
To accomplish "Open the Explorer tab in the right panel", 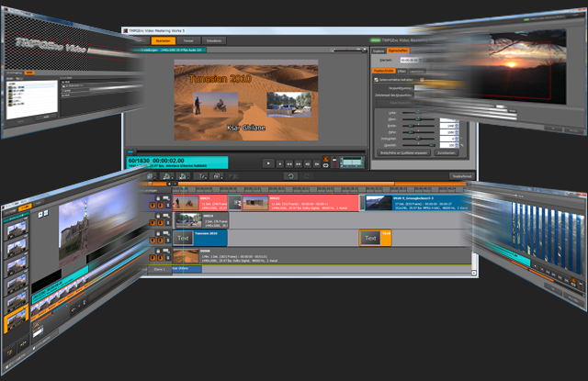I will point(379,50).
